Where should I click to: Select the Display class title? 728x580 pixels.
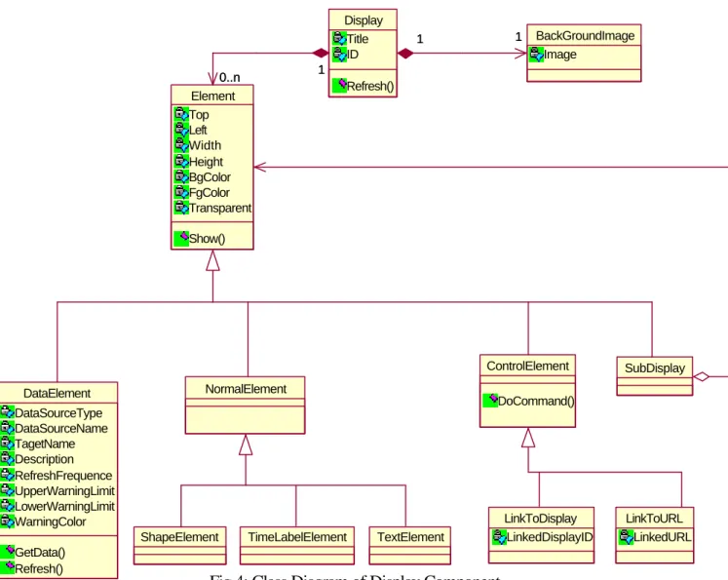[364, 20]
